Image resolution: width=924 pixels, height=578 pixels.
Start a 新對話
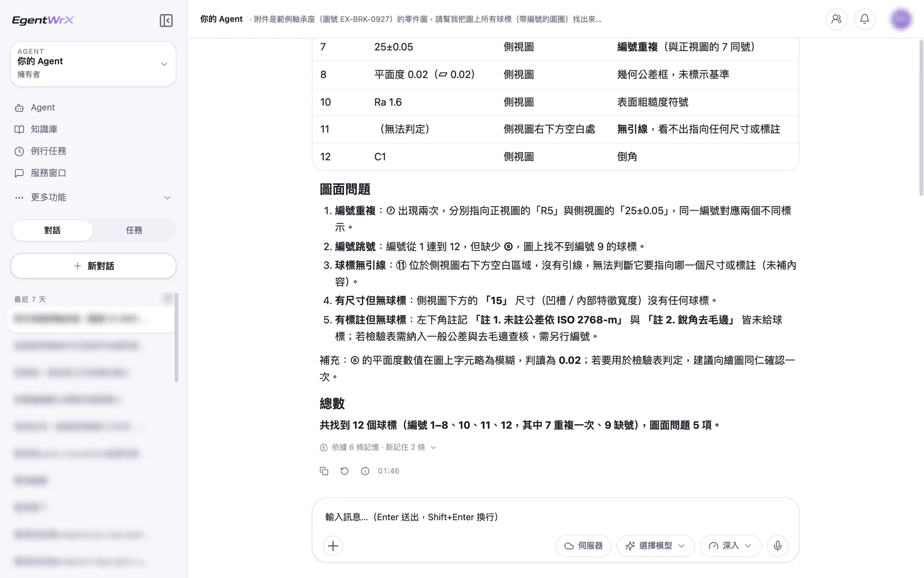point(93,266)
